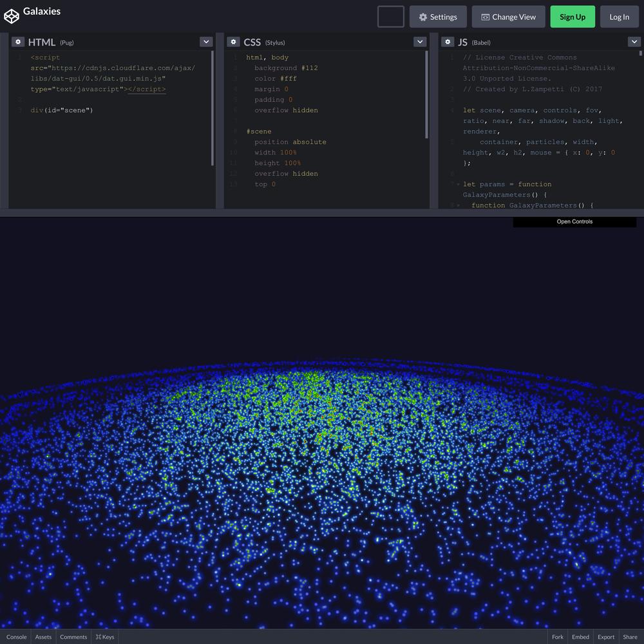This screenshot has height=644, width=644.
Task: Open JS editor settings gear
Action: pyautogui.click(x=448, y=42)
